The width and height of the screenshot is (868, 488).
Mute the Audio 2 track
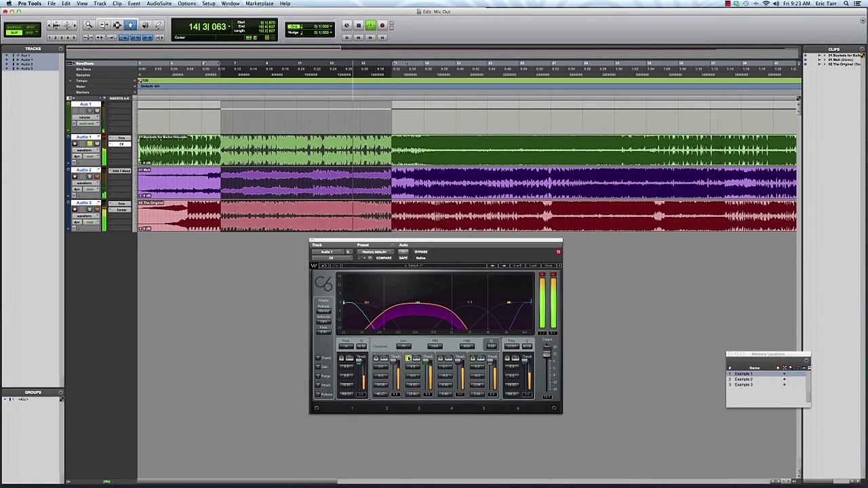pyautogui.click(x=97, y=176)
